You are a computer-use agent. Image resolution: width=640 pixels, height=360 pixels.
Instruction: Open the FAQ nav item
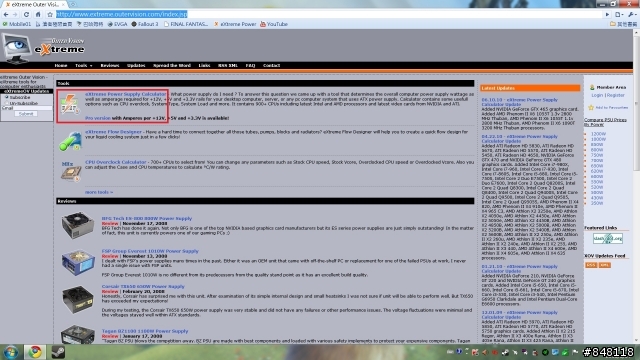(x=250, y=65)
